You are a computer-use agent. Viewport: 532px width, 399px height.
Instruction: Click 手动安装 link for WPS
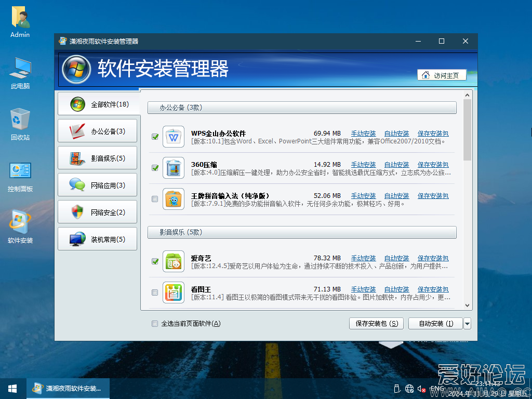pos(363,134)
